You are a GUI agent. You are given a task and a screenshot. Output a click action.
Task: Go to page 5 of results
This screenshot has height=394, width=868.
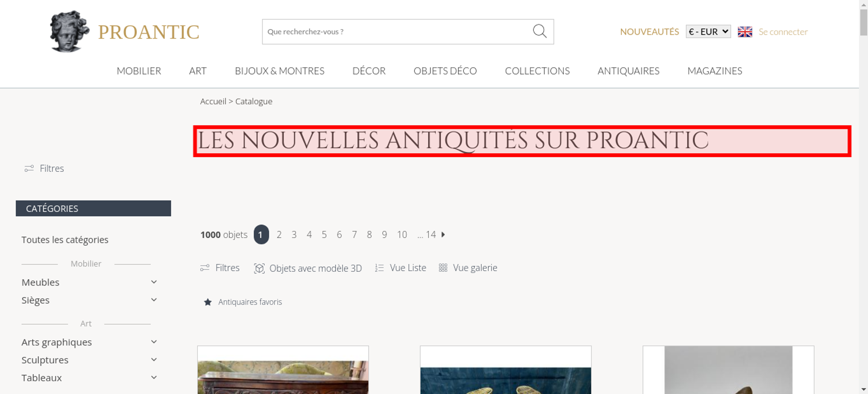(x=324, y=234)
